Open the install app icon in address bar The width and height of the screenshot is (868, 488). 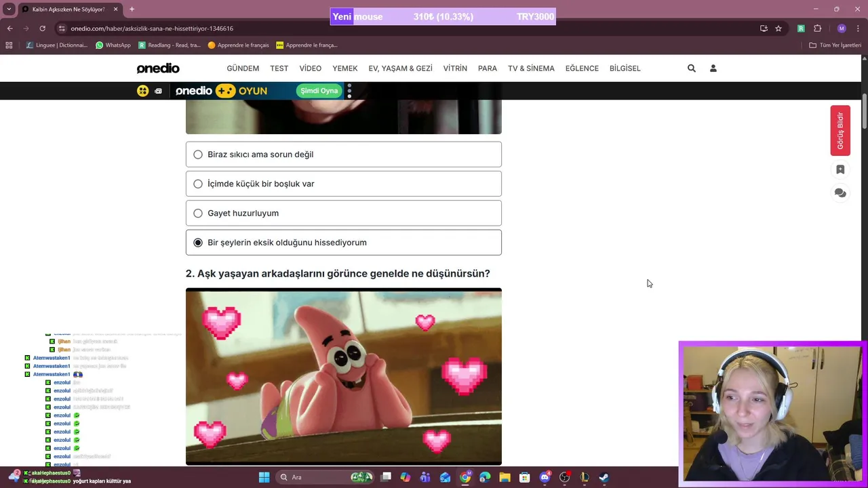764,28
